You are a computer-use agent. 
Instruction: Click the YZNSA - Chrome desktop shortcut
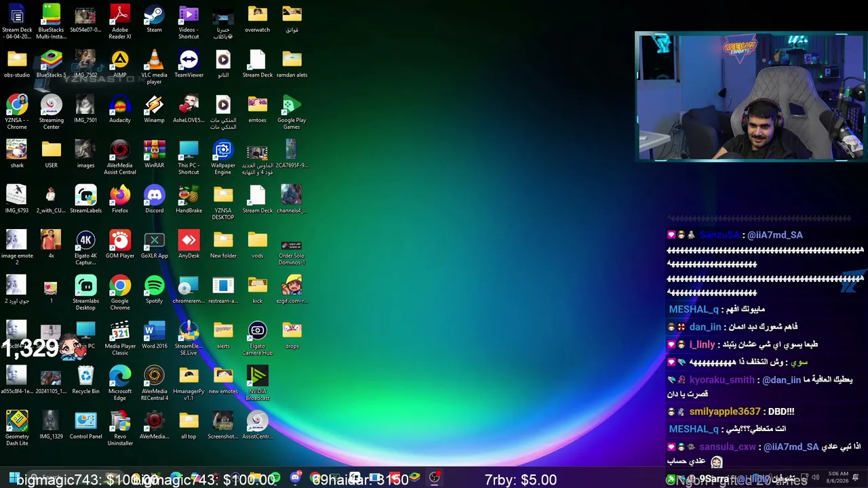[x=17, y=113]
